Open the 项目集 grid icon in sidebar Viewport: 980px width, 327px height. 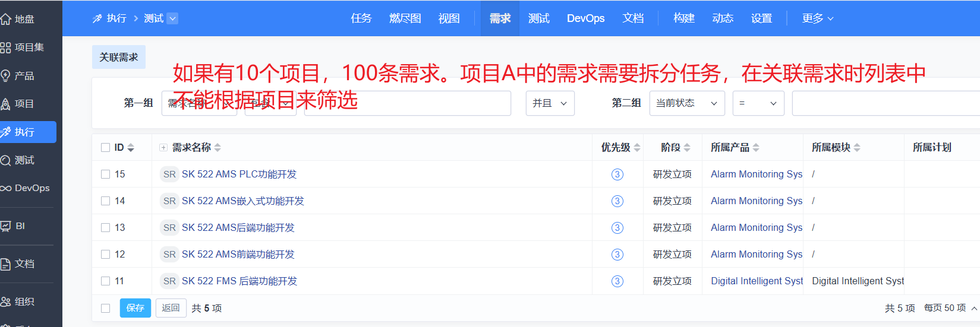[x=6, y=47]
